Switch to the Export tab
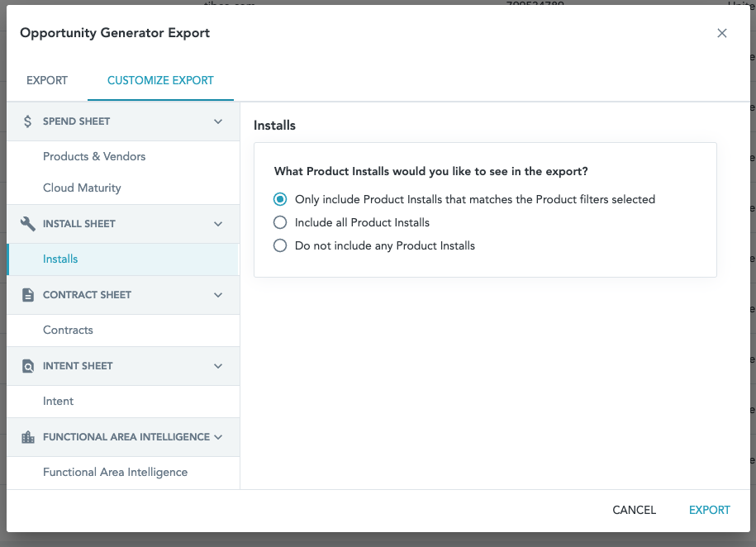Image resolution: width=756 pixels, height=547 pixels. (x=47, y=81)
